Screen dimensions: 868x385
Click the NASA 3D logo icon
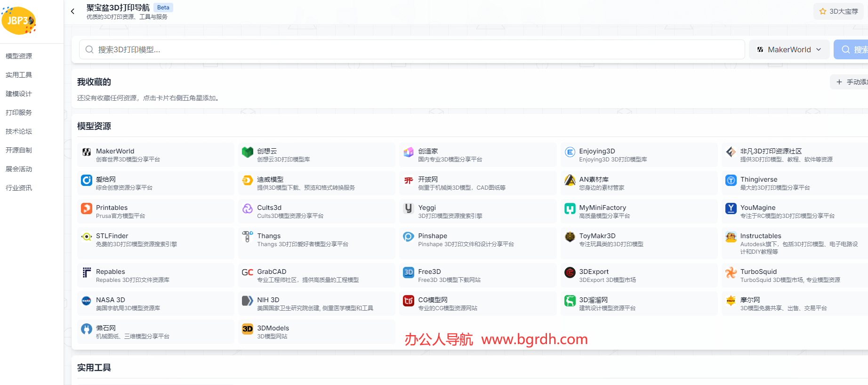coord(87,301)
